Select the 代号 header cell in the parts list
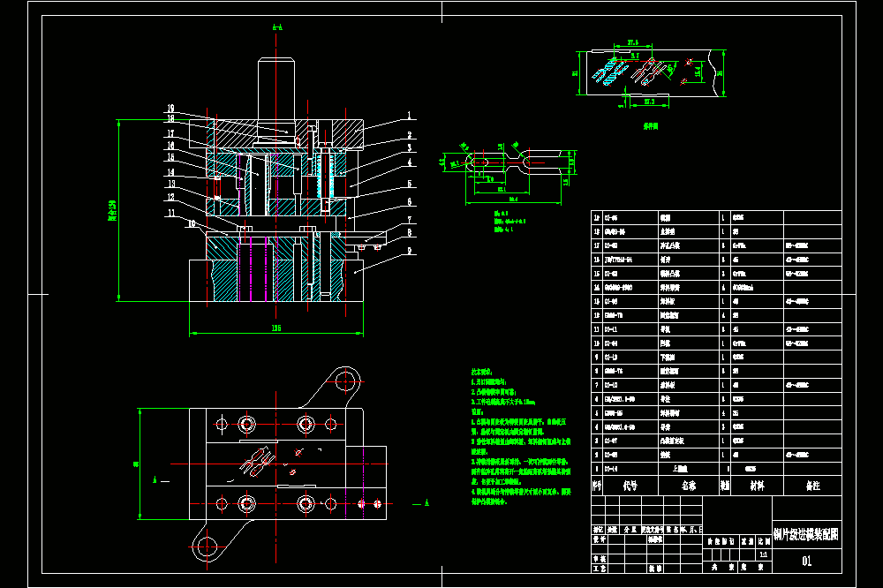The width and height of the screenshot is (883, 588). [630, 486]
